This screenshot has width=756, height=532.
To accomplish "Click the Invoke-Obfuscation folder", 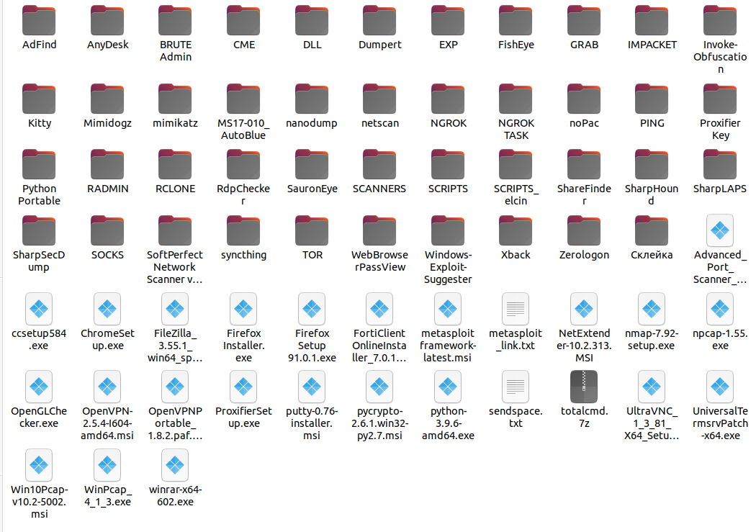I will coord(720,21).
